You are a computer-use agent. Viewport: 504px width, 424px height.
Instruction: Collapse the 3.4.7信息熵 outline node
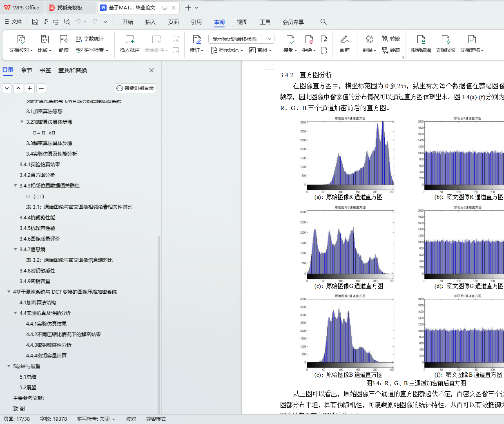[16, 249]
